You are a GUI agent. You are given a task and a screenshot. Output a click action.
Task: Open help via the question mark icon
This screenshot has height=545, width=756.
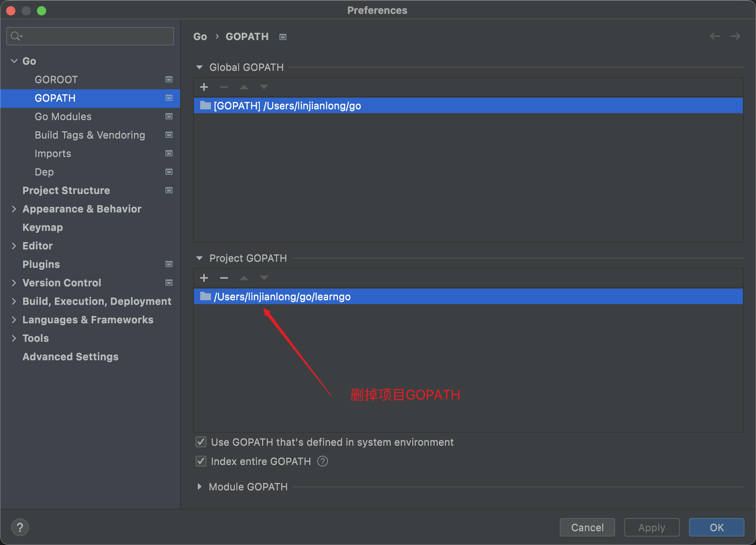coord(20,527)
